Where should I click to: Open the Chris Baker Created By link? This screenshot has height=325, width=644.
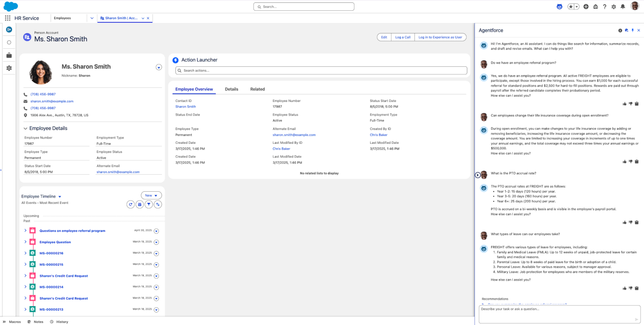coord(379,135)
